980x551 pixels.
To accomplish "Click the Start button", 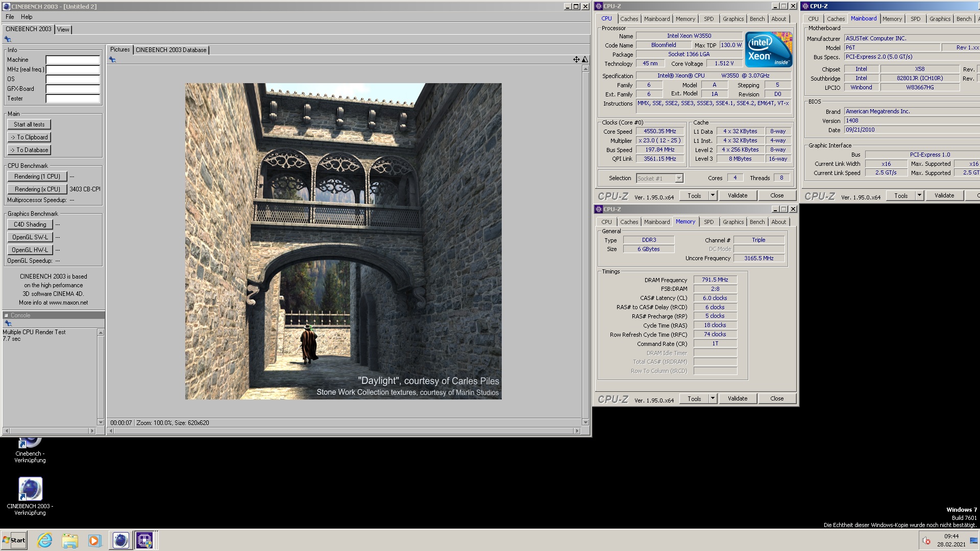I will (14, 540).
